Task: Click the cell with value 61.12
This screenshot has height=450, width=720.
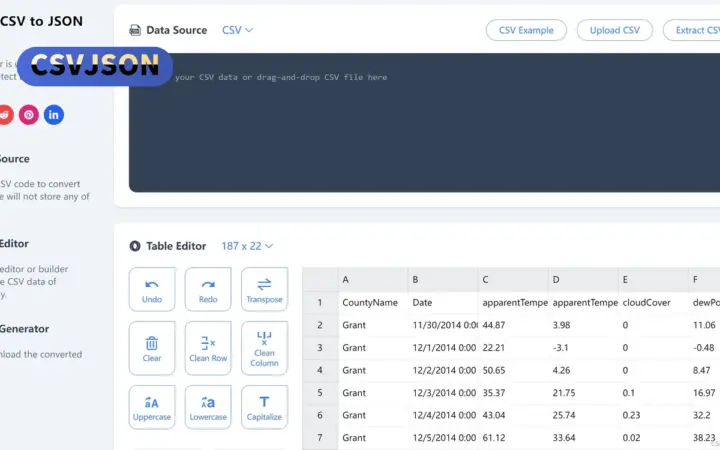Action: [513, 438]
